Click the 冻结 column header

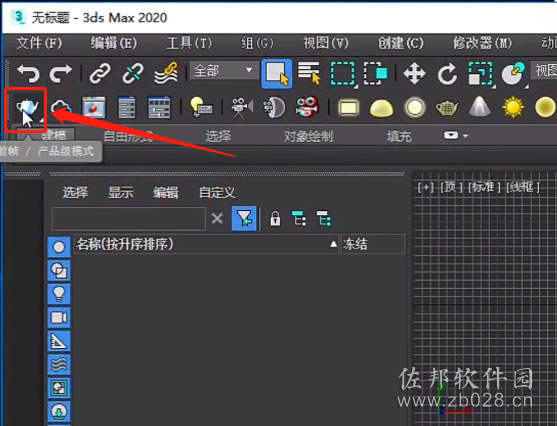(372, 244)
